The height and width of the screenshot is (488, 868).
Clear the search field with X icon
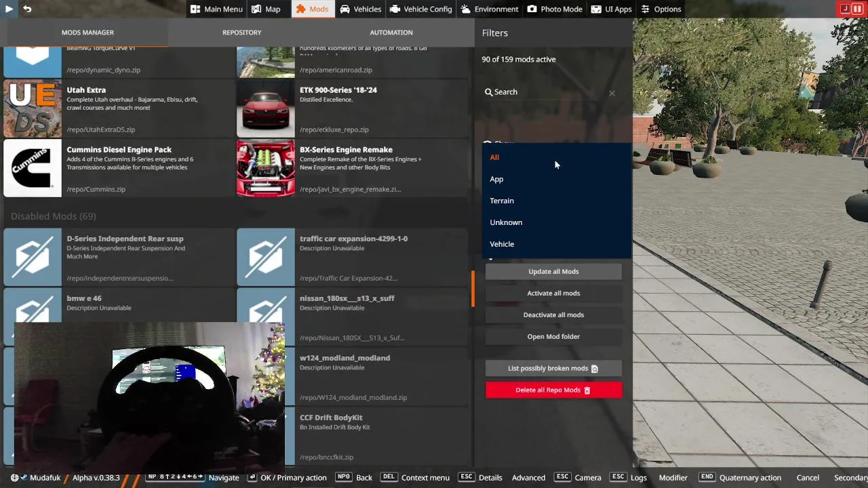click(612, 93)
